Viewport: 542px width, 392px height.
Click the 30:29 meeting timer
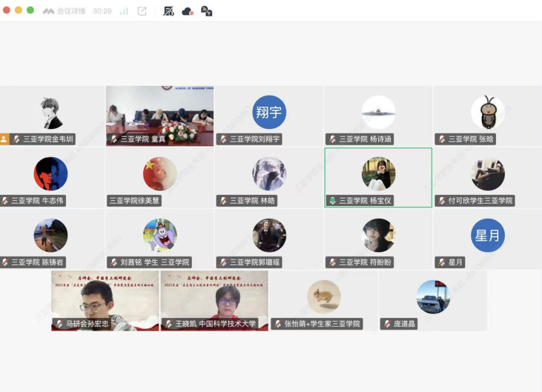pyautogui.click(x=102, y=11)
